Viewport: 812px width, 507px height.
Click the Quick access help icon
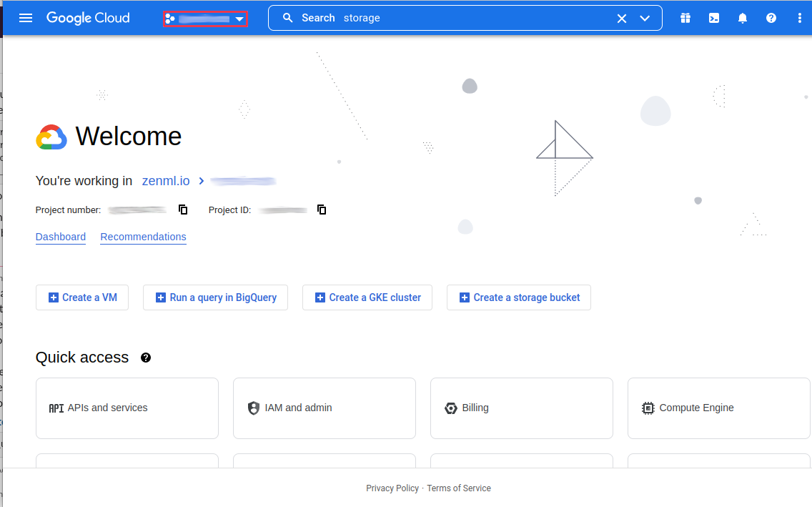coord(146,358)
